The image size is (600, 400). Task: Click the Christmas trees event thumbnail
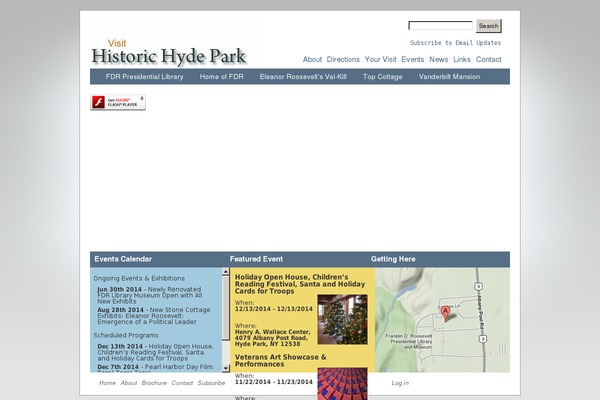[342, 319]
